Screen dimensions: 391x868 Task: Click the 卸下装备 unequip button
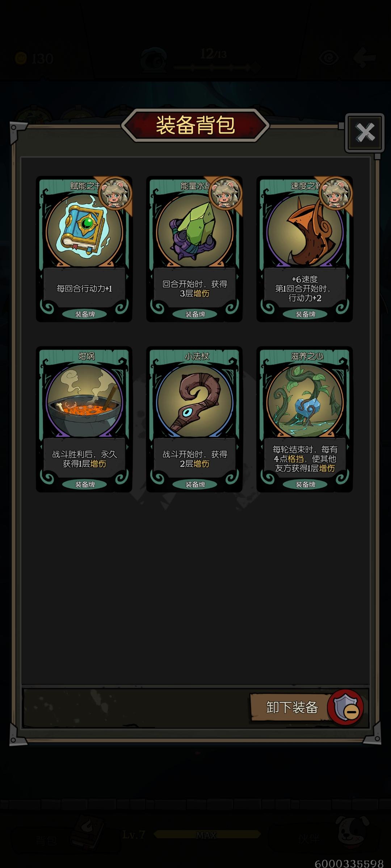(292, 707)
